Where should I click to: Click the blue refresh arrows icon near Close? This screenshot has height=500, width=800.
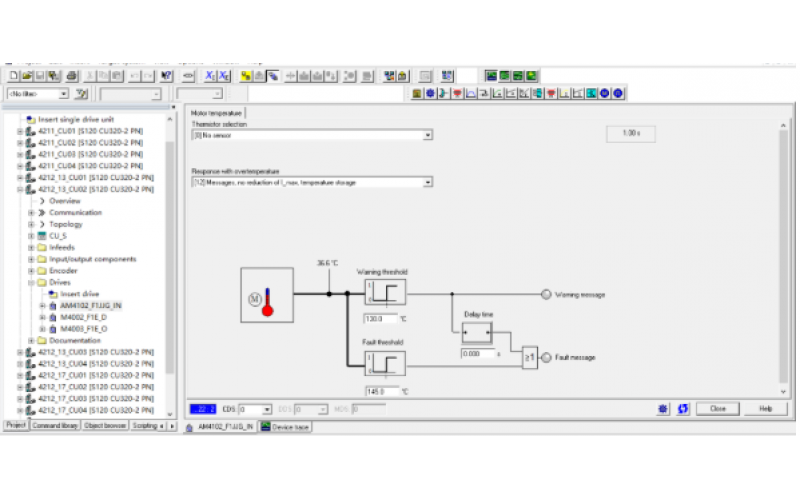click(x=683, y=409)
